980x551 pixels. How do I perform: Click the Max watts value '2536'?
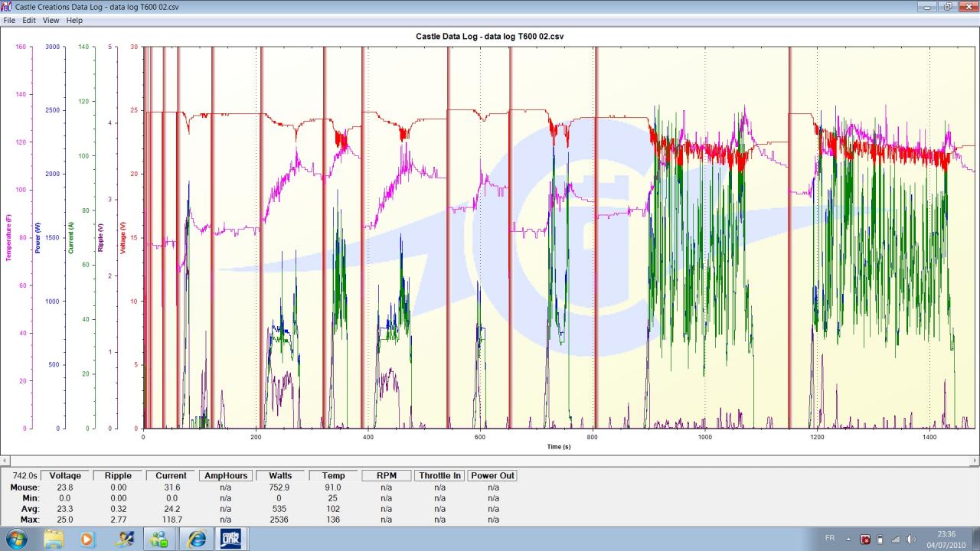click(x=279, y=519)
